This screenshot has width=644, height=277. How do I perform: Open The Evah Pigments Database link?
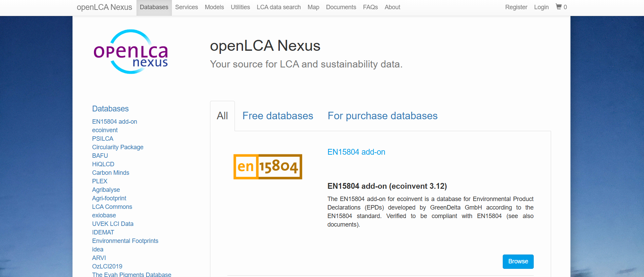[132, 274]
